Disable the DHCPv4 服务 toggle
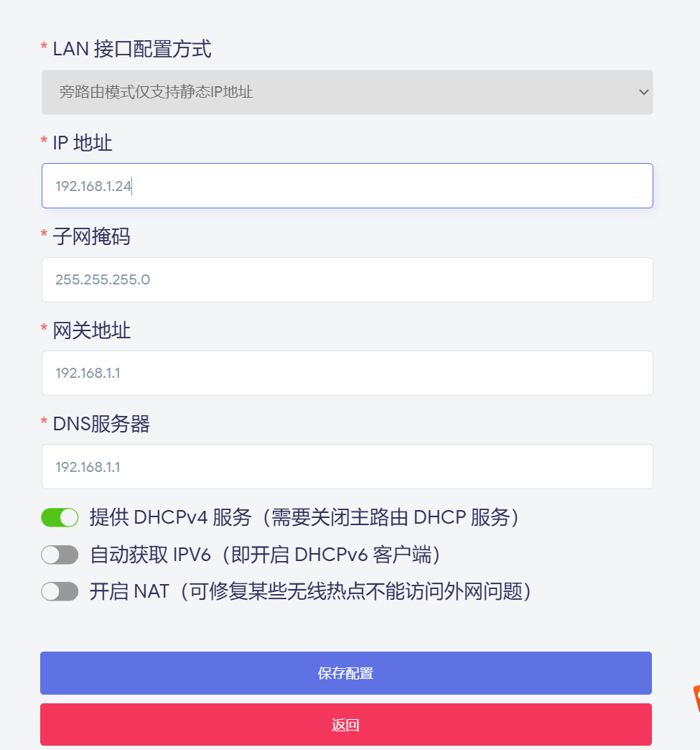The image size is (700, 750). click(x=60, y=517)
